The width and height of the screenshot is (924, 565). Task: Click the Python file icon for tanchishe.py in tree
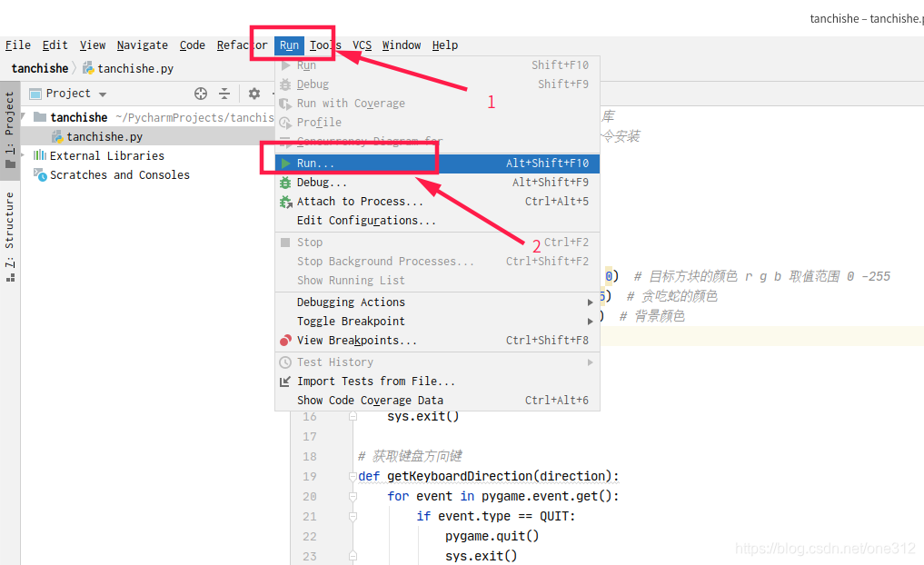click(57, 136)
